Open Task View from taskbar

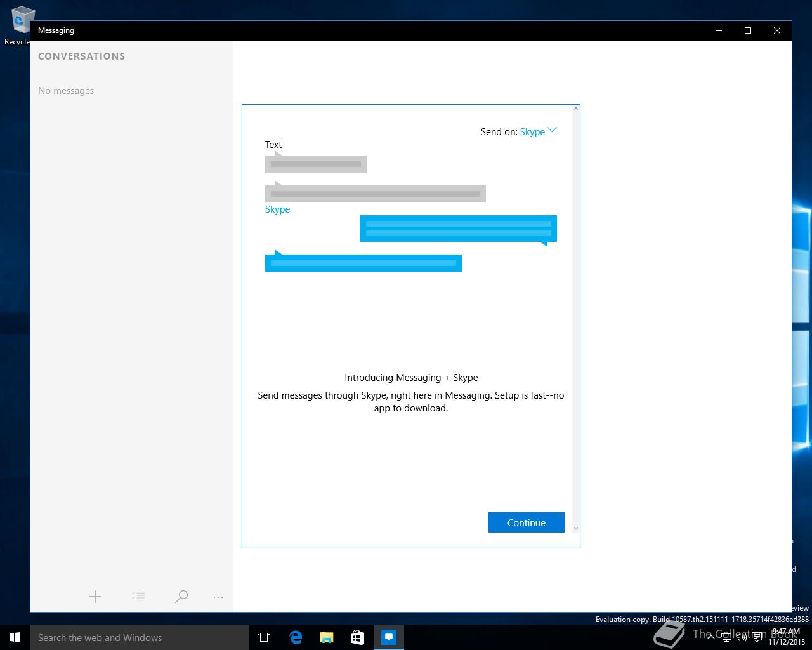click(x=264, y=637)
